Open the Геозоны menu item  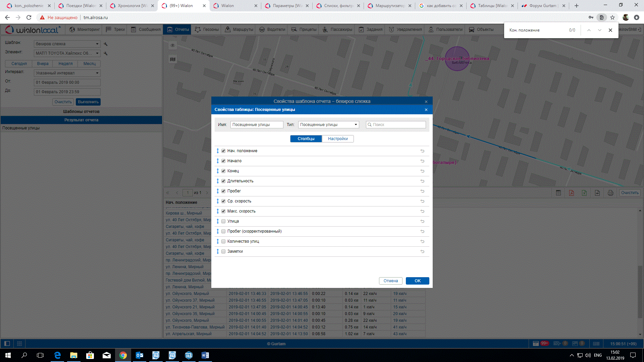[207, 29]
